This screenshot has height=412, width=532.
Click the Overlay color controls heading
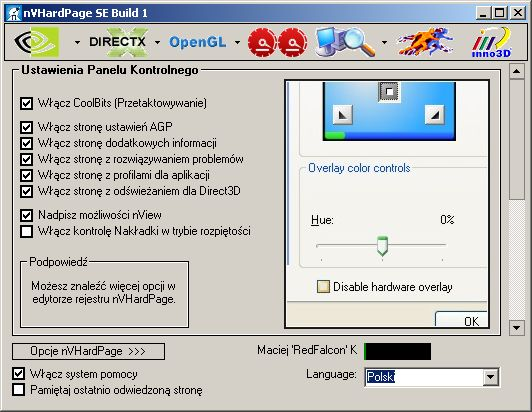click(359, 168)
